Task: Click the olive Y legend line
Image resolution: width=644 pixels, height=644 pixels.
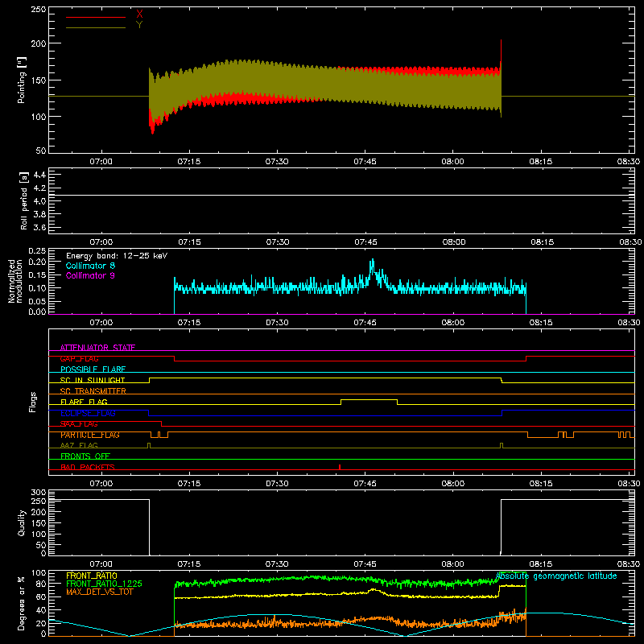Action: [x=96, y=27]
